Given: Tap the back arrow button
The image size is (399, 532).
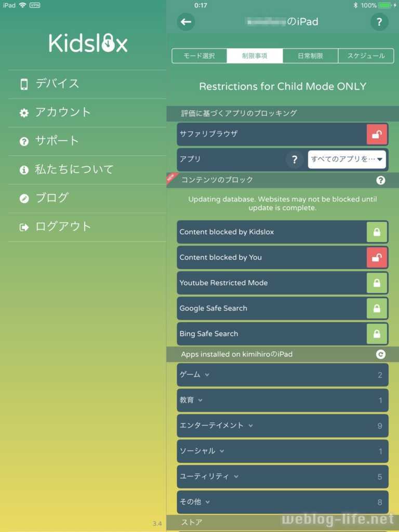Looking at the screenshot, I should (x=186, y=22).
